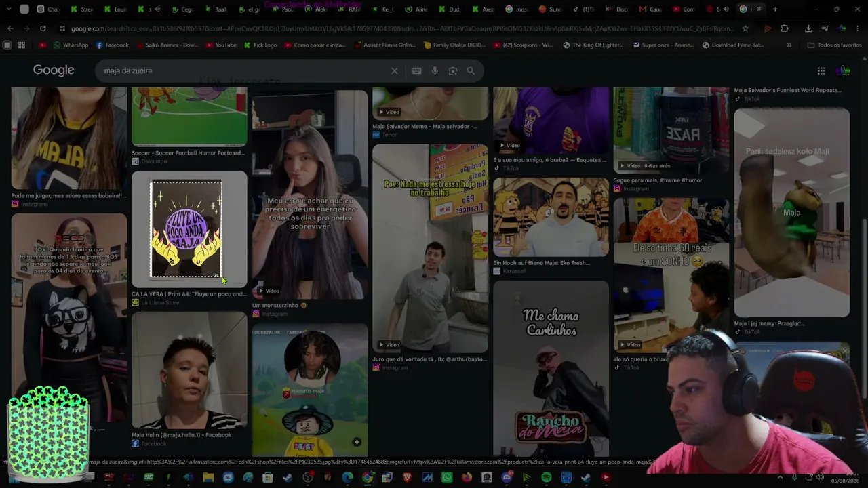868x488 pixels.
Task: Open Spotify from the taskbar
Action: pyautogui.click(x=547, y=477)
